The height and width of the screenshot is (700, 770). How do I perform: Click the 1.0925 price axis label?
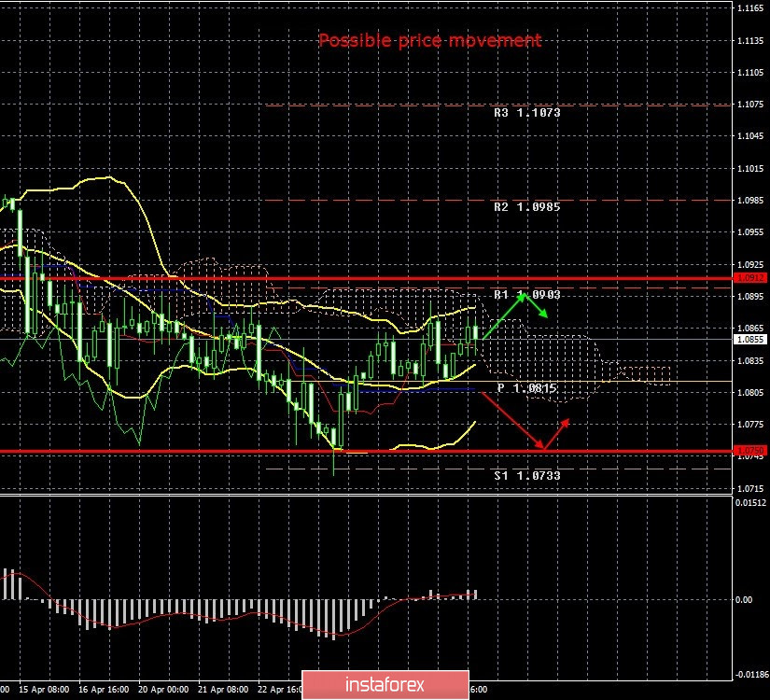click(750, 265)
